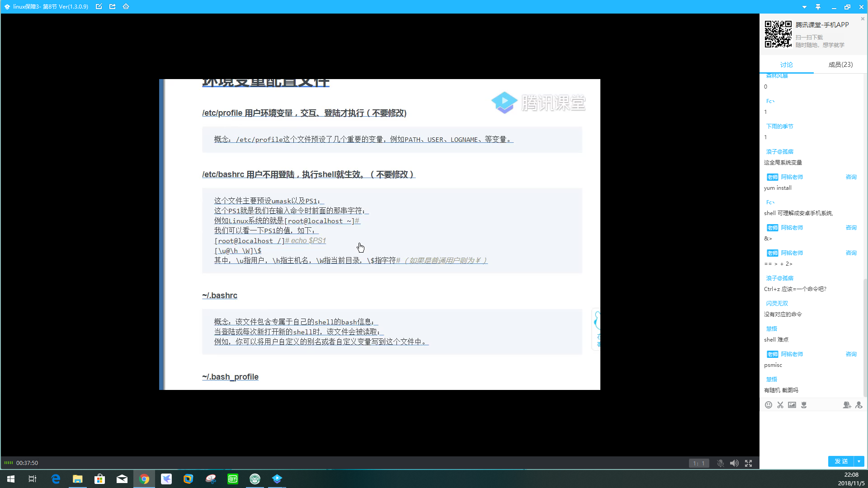This screenshot has width=868, height=488.
Task: Click chat message '这全局系统变量'
Action: (x=783, y=163)
